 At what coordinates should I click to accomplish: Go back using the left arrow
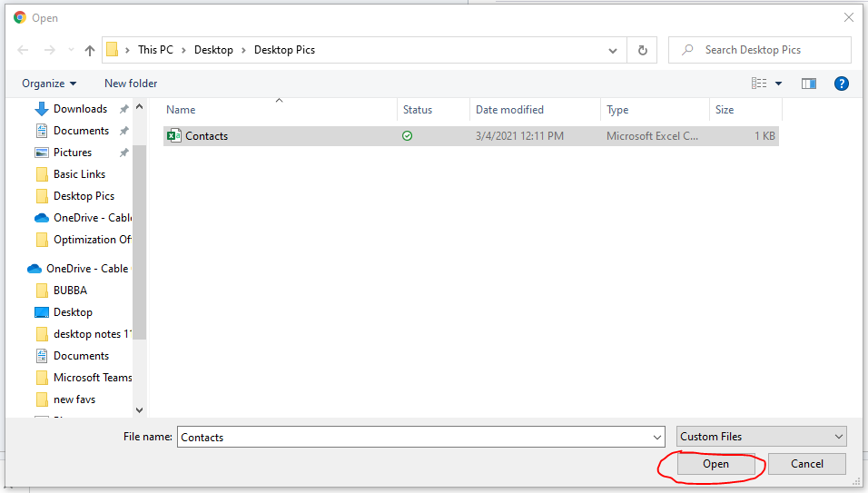click(x=23, y=50)
